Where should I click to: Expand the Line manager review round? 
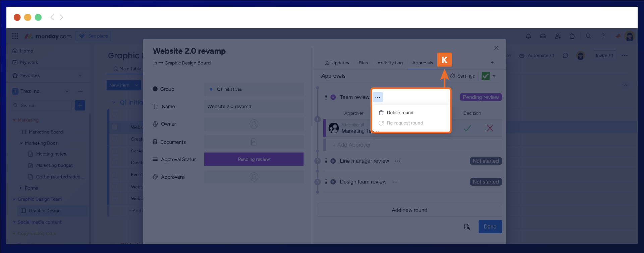[333, 161]
